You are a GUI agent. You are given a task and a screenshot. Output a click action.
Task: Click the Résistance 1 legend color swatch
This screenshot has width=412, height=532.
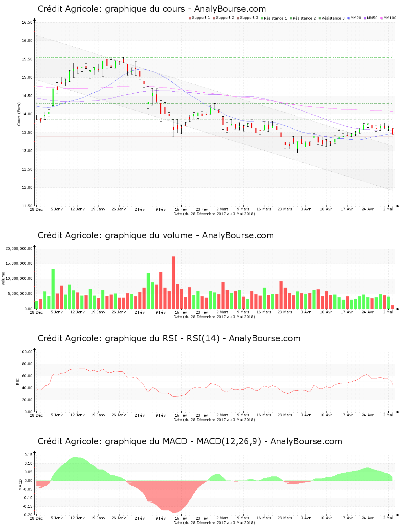click(262, 18)
